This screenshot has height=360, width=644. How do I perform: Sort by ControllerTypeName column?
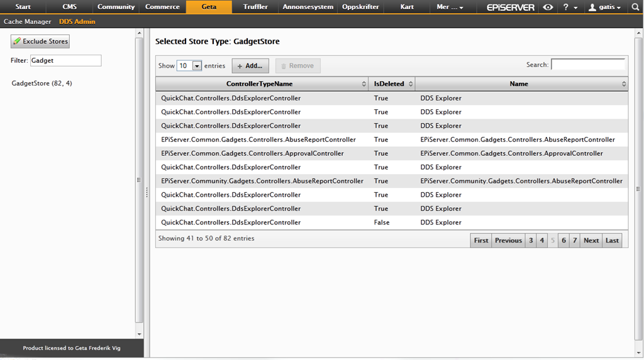coord(261,84)
